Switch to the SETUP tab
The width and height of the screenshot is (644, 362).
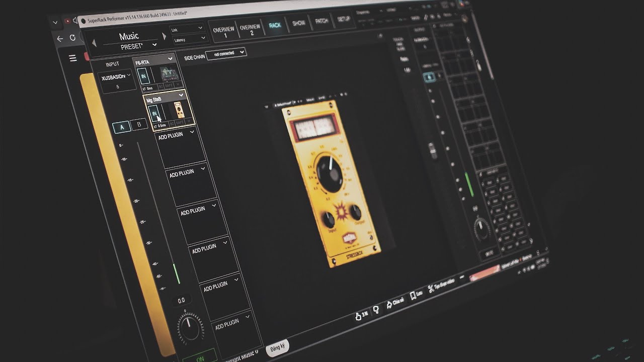[x=344, y=20]
